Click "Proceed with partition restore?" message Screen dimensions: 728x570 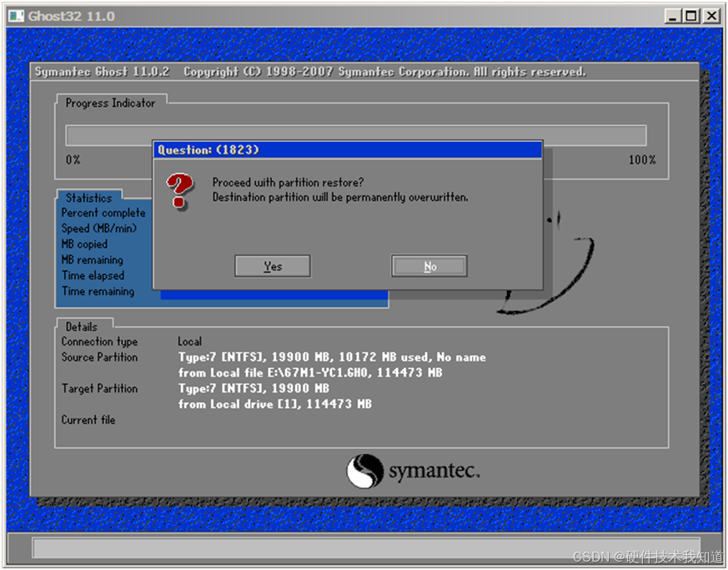[288, 182]
